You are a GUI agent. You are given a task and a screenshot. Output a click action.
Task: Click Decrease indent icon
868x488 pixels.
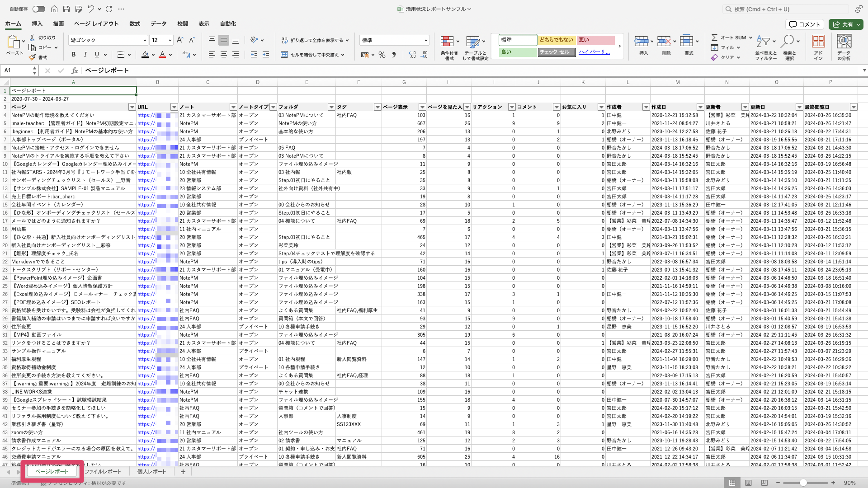(x=254, y=55)
